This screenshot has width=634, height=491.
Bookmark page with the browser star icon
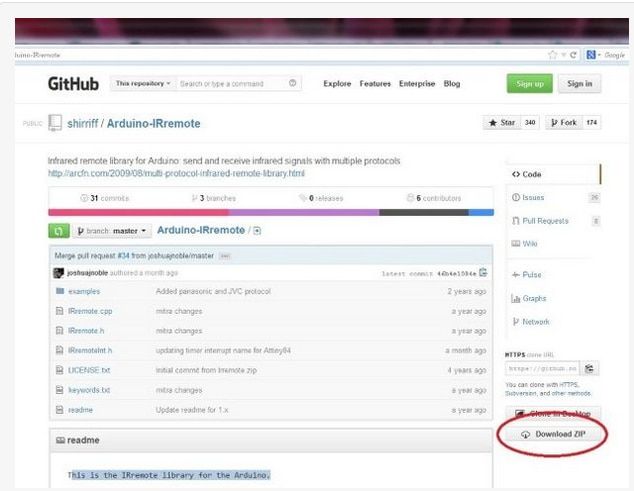(552, 55)
